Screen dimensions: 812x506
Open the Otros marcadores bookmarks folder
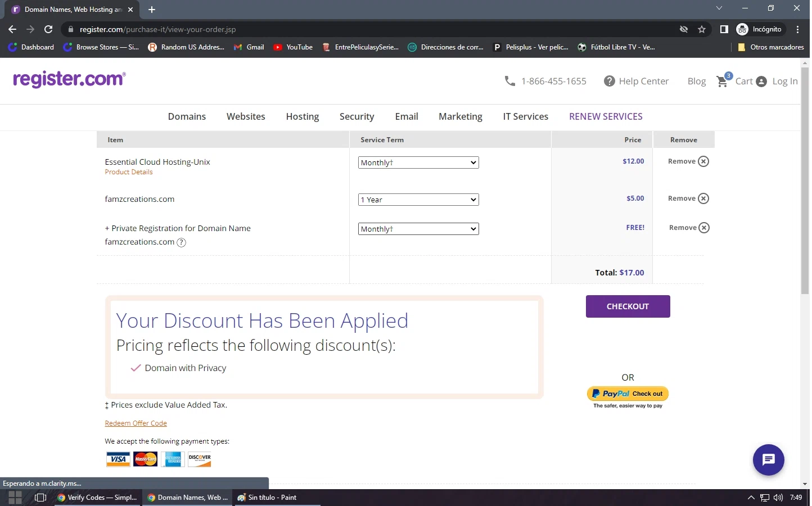(772, 47)
